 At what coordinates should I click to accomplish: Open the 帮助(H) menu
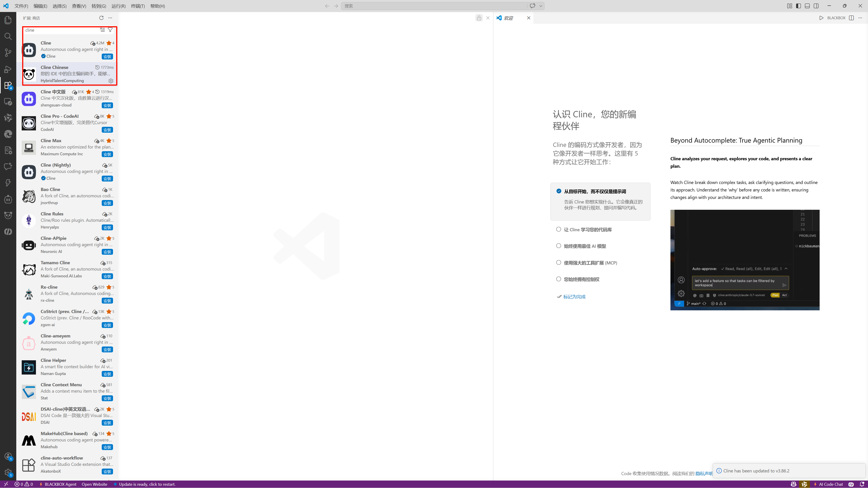click(157, 6)
